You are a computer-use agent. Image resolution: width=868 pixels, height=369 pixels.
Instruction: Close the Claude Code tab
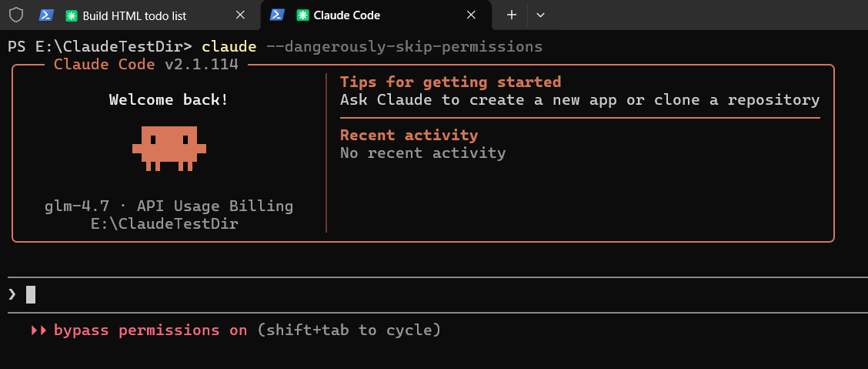pyautogui.click(x=470, y=15)
